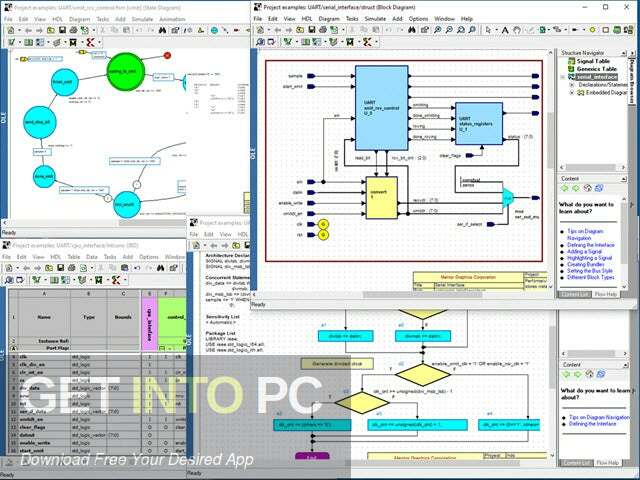Open 'Creating Bundles' help link
640x480 pixels.
(586, 264)
